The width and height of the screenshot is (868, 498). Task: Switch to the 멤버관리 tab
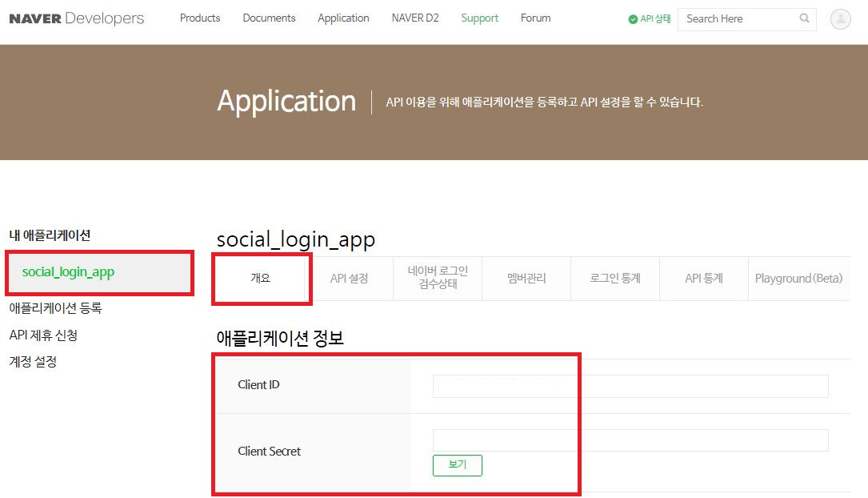tap(526, 278)
